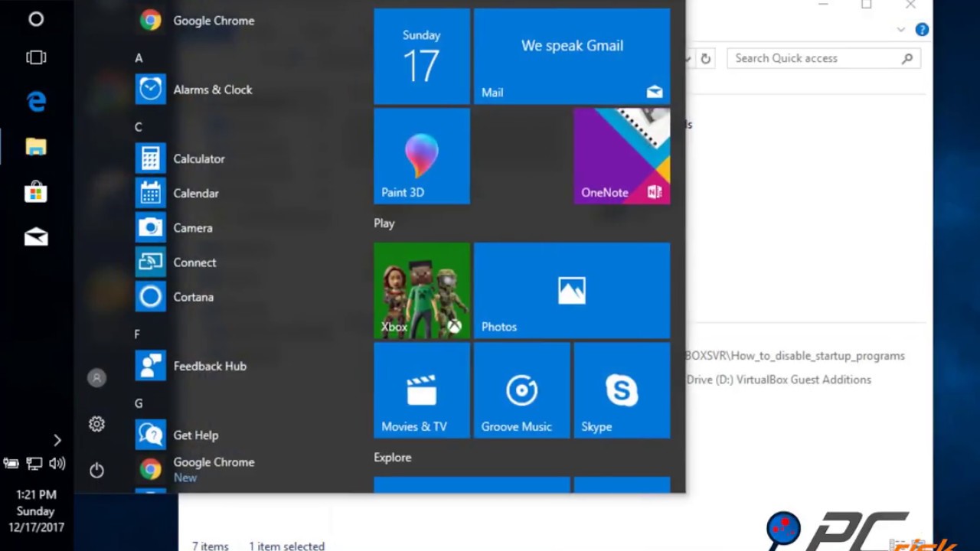980x551 pixels.
Task: Open the OneNote tile
Action: (x=622, y=156)
